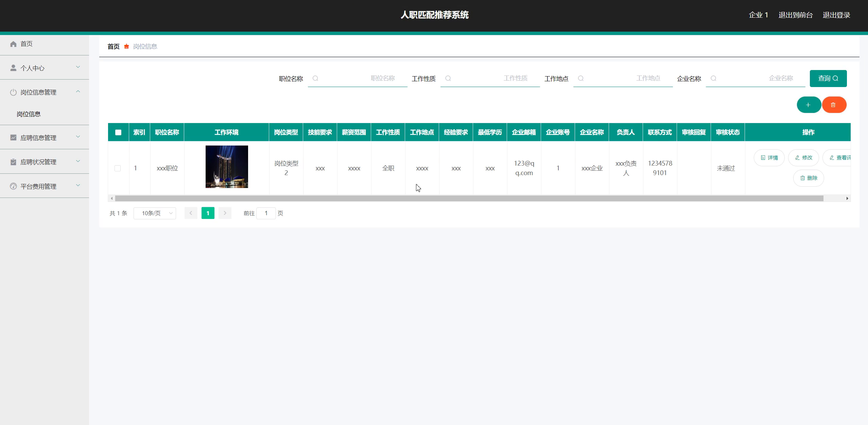The image size is (868, 425).
Task: Click the 修改 edit button
Action: 803,158
